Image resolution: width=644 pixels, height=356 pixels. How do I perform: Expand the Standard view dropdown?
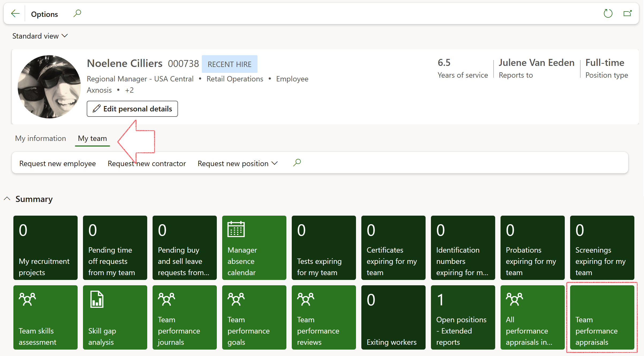[40, 36]
